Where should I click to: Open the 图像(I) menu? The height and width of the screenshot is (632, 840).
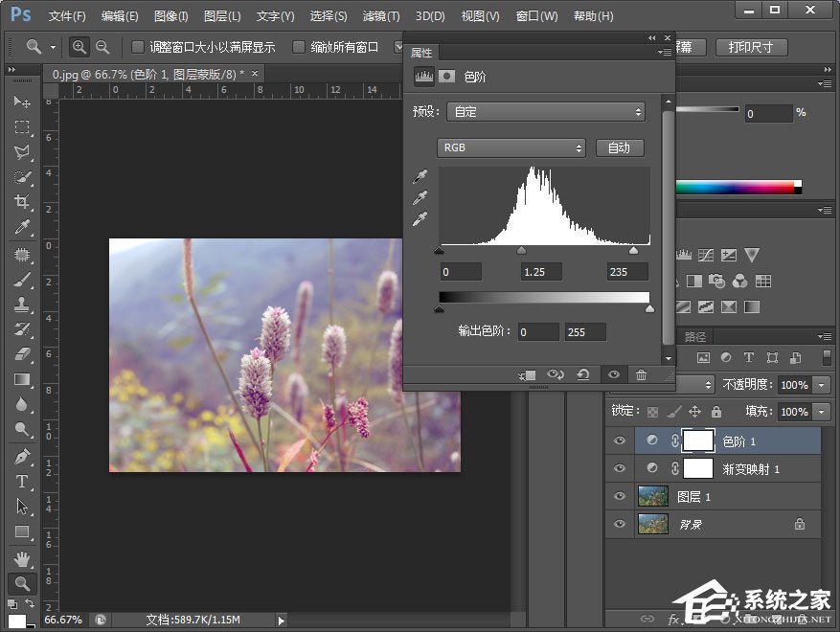pyautogui.click(x=170, y=16)
